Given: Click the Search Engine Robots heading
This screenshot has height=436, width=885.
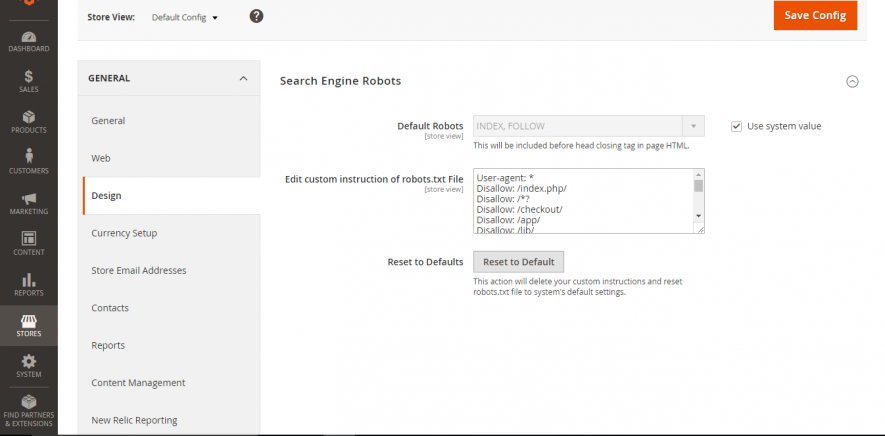Looking at the screenshot, I should point(340,81).
